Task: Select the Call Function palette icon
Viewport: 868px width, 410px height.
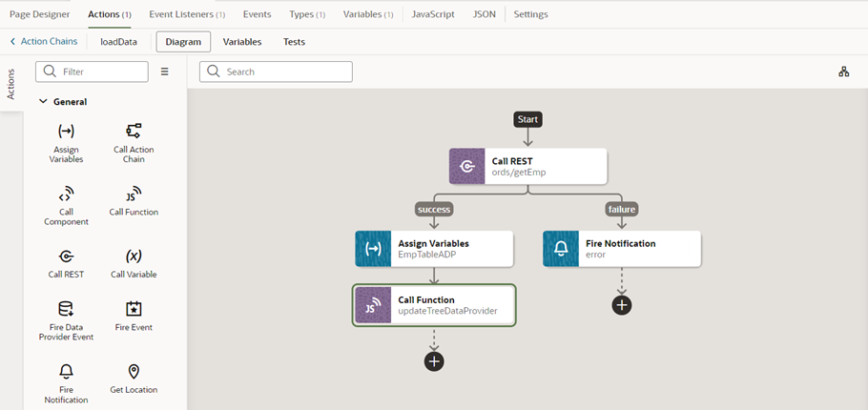Action: coord(134,194)
